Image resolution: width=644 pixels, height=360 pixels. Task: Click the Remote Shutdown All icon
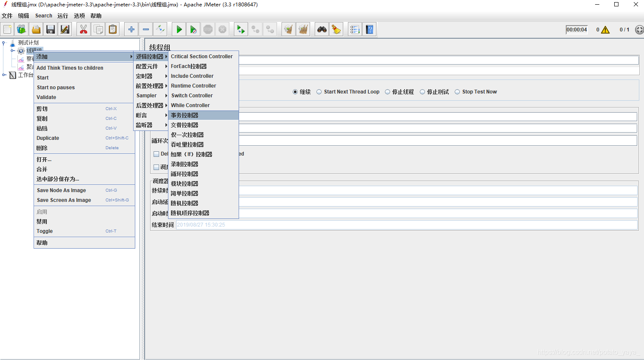click(270, 29)
